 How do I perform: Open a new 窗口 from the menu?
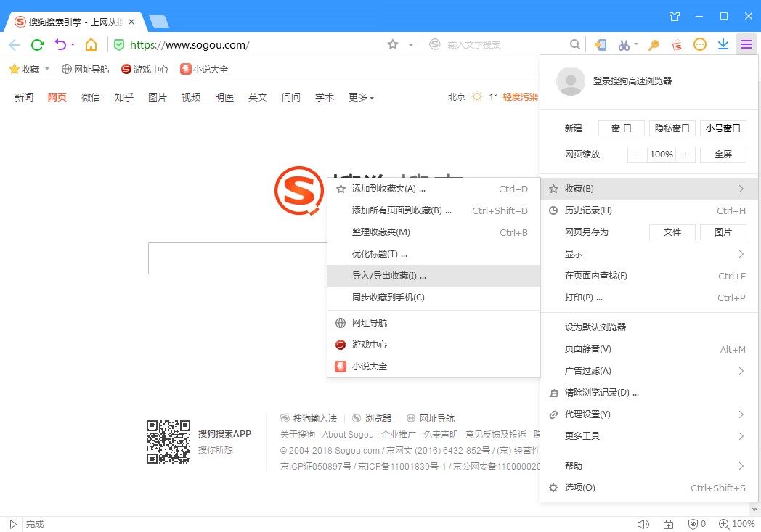click(x=622, y=128)
